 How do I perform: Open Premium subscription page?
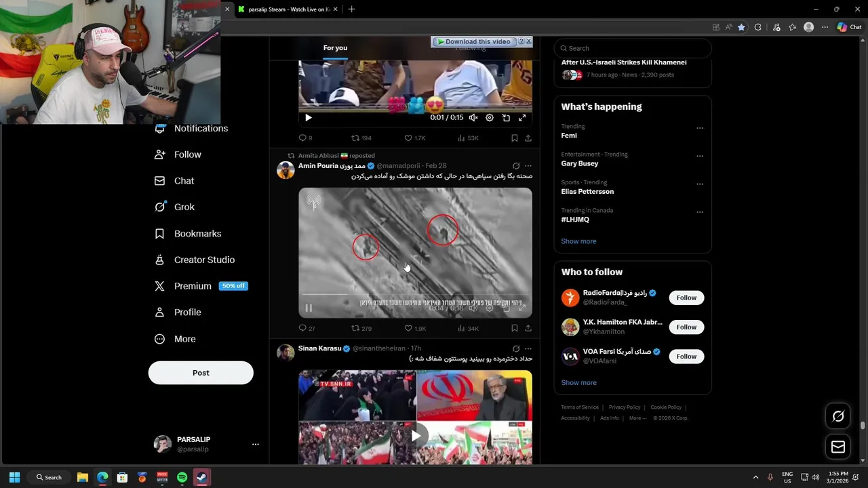click(201, 286)
